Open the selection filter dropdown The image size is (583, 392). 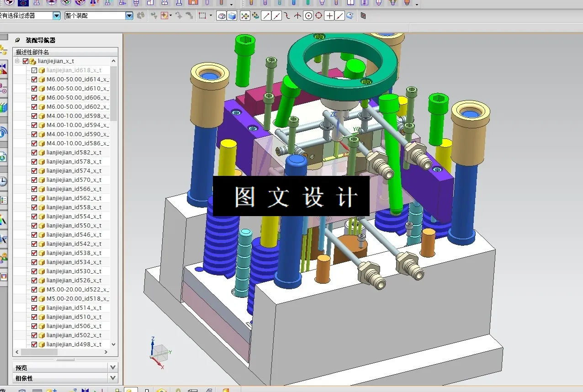(57, 16)
